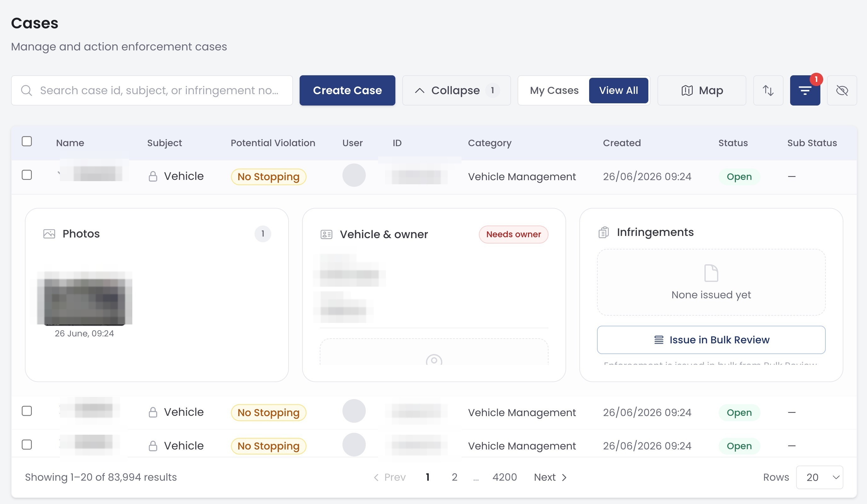Click No Stopping badge in the first row
This screenshot has height=504, width=867.
(x=268, y=177)
